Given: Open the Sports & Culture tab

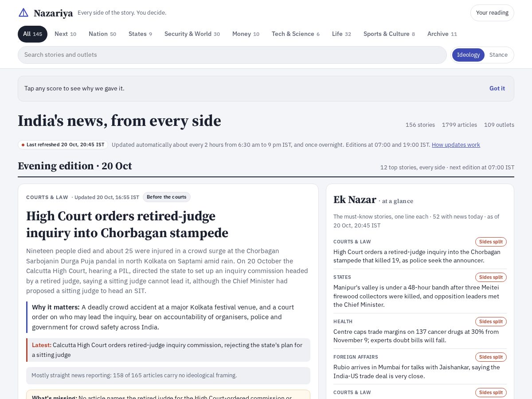Looking at the screenshot, I should click(x=389, y=34).
